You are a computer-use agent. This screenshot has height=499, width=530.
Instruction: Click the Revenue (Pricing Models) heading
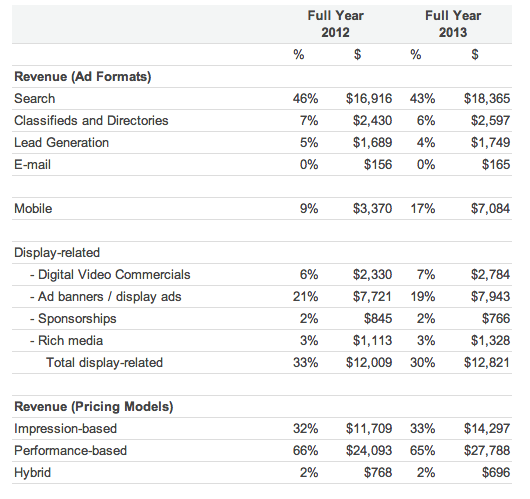click(94, 406)
